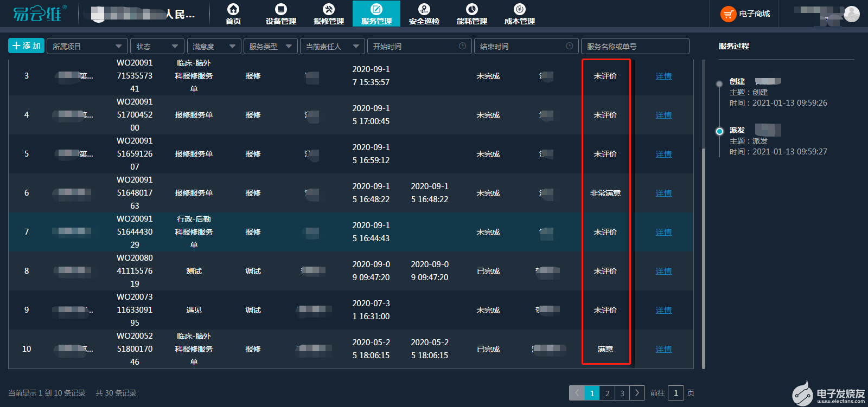Click 服务过程 panel heading
The image size is (868, 407).
(734, 46)
